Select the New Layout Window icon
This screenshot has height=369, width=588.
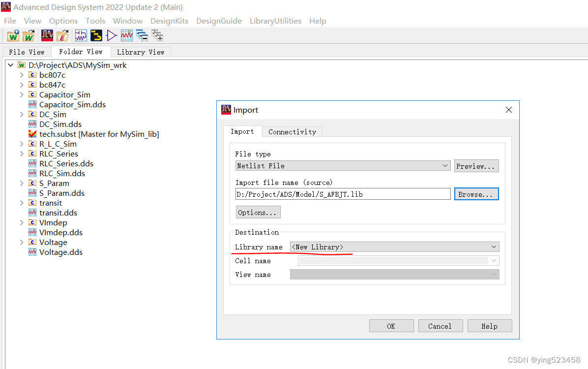point(96,35)
